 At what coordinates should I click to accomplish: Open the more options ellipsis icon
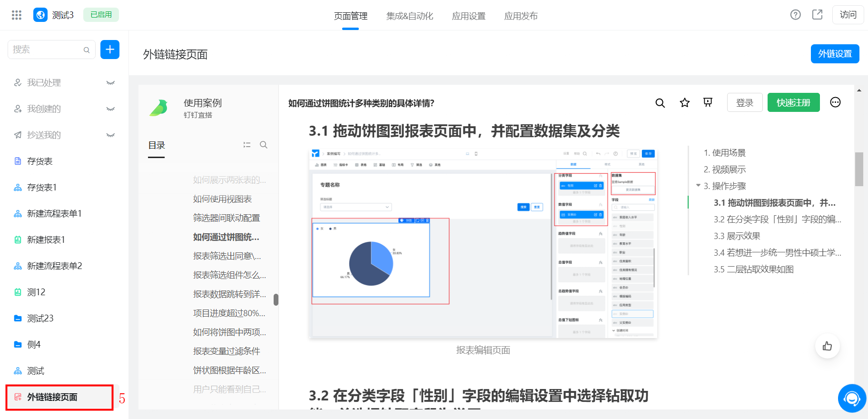click(835, 102)
